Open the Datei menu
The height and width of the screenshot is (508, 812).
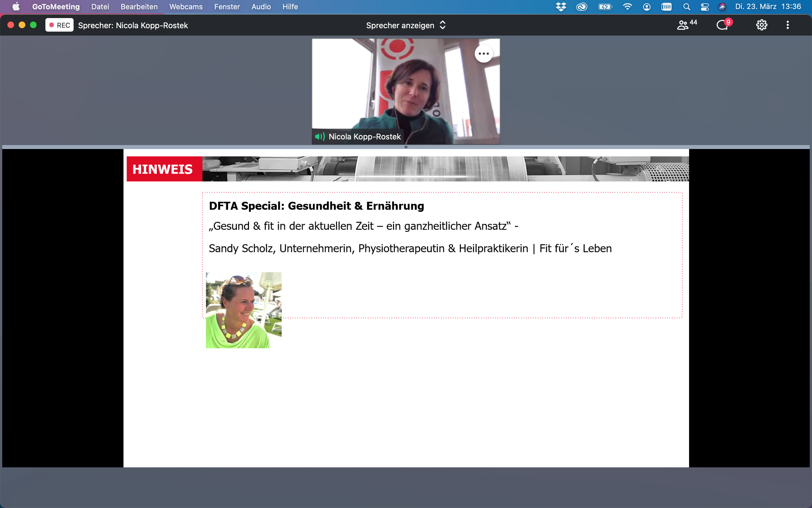coord(100,7)
